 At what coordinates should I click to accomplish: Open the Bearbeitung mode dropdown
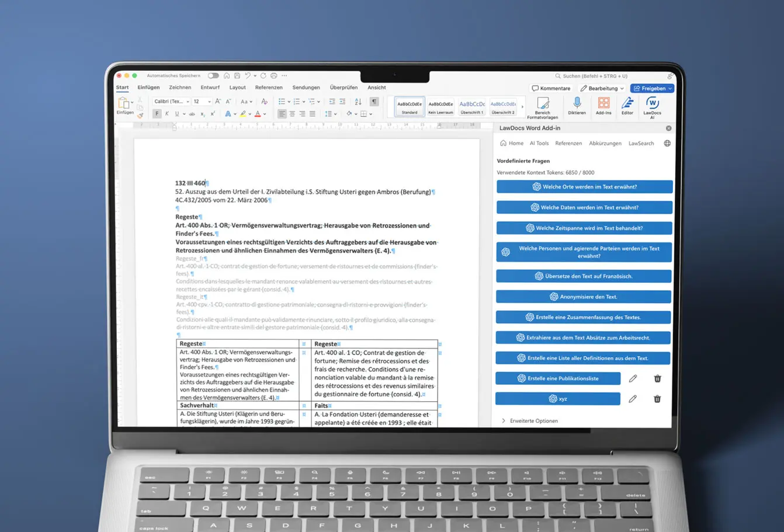602,88
